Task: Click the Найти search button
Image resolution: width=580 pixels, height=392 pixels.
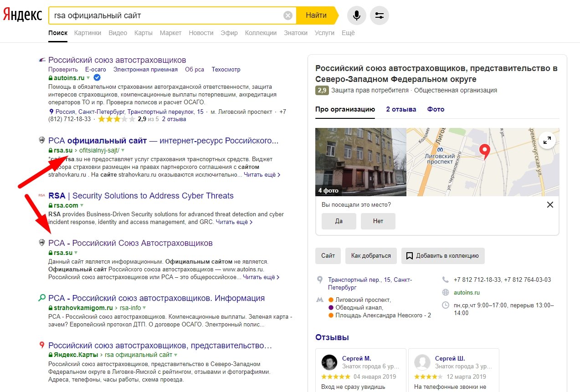Action: tap(316, 15)
